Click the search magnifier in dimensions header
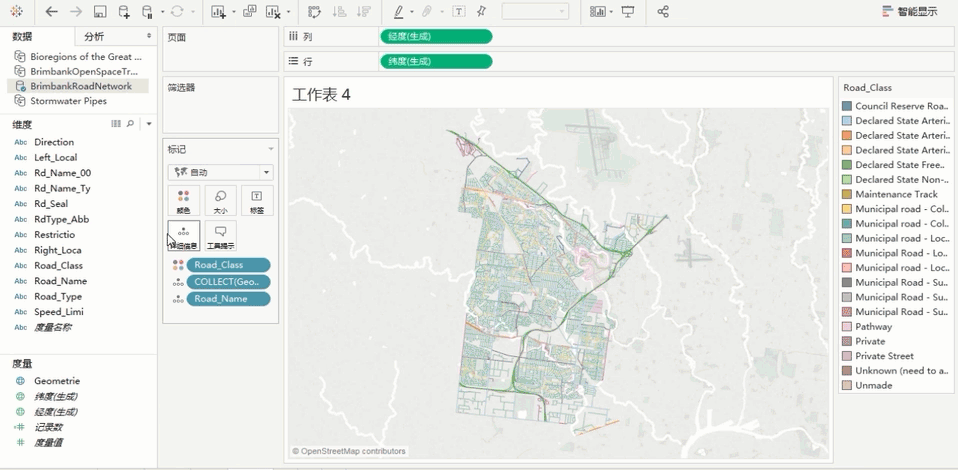958x470 pixels. 130,124
